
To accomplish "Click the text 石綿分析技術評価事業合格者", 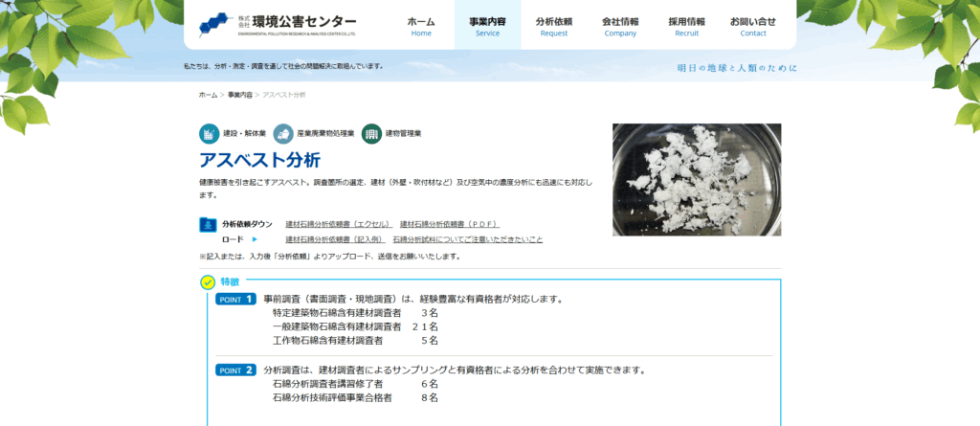I will click(332, 397).
